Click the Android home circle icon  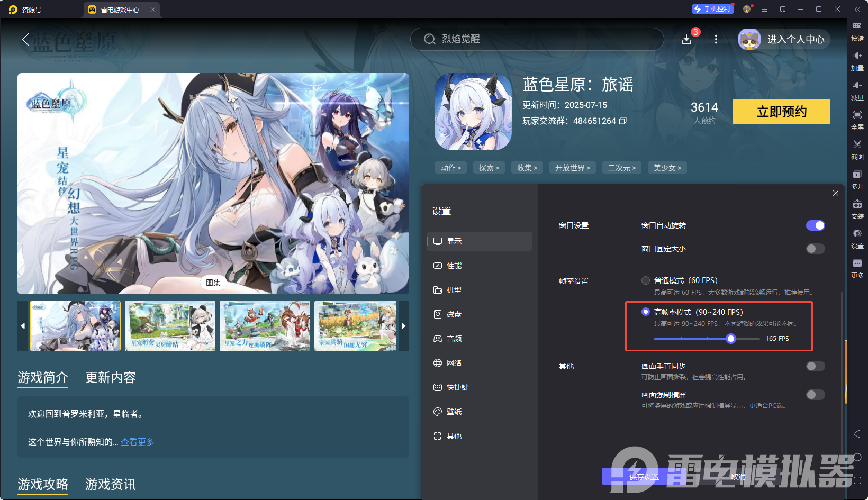[x=857, y=457]
